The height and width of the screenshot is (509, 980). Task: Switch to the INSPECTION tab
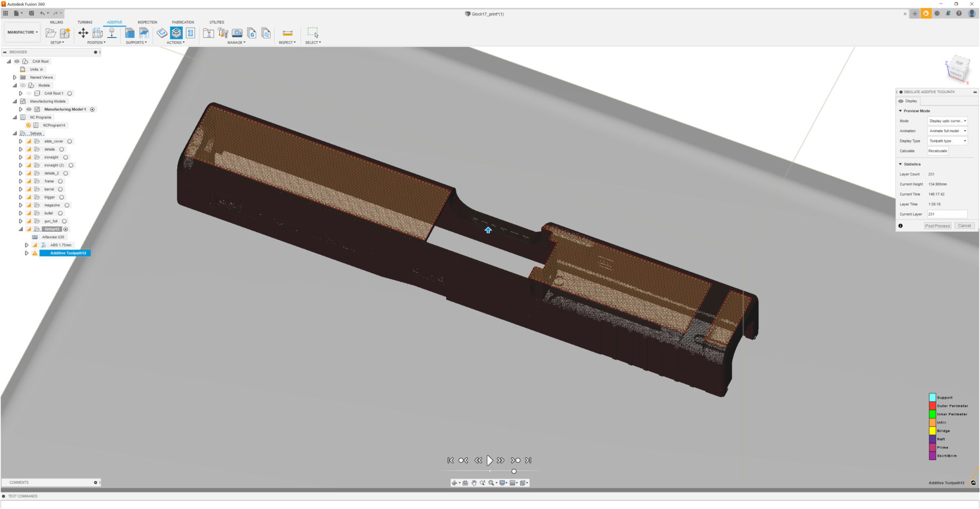pos(148,22)
